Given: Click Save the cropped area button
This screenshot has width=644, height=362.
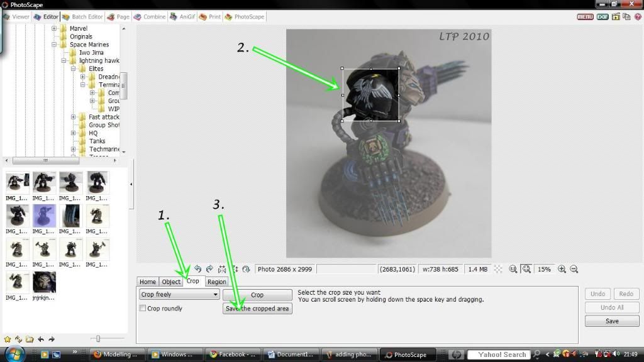Looking at the screenshot, I should (257, 308).
